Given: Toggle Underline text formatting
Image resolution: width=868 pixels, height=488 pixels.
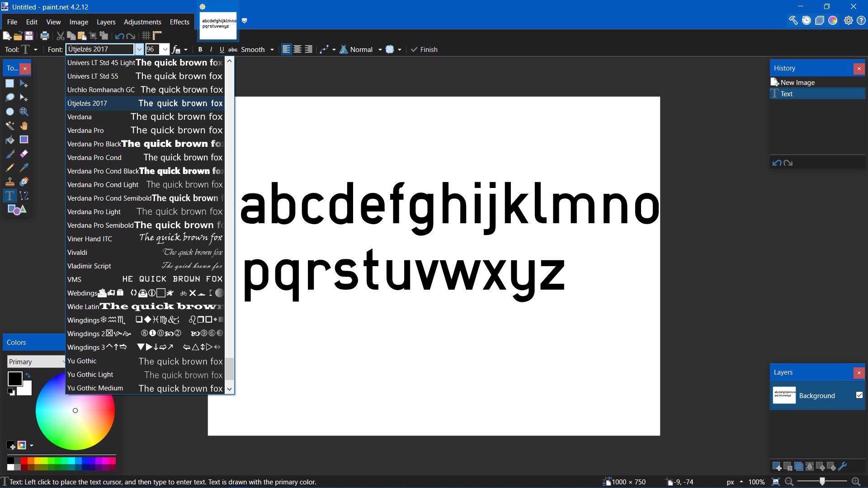Looking at the screenshot, I should tap(222, 50).
